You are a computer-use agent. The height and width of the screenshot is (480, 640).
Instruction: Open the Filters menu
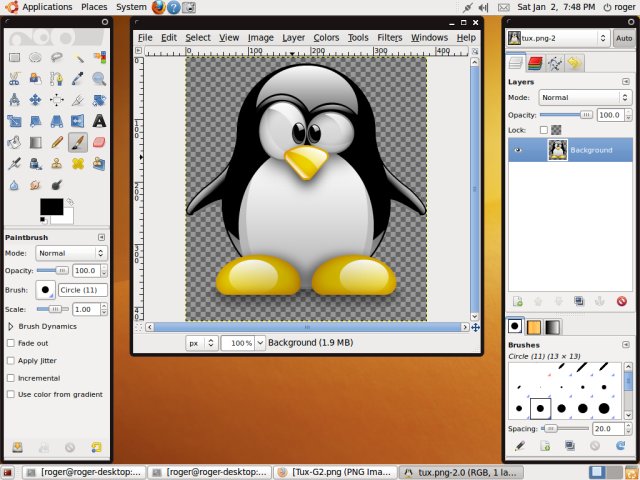[x=389, y=38]
